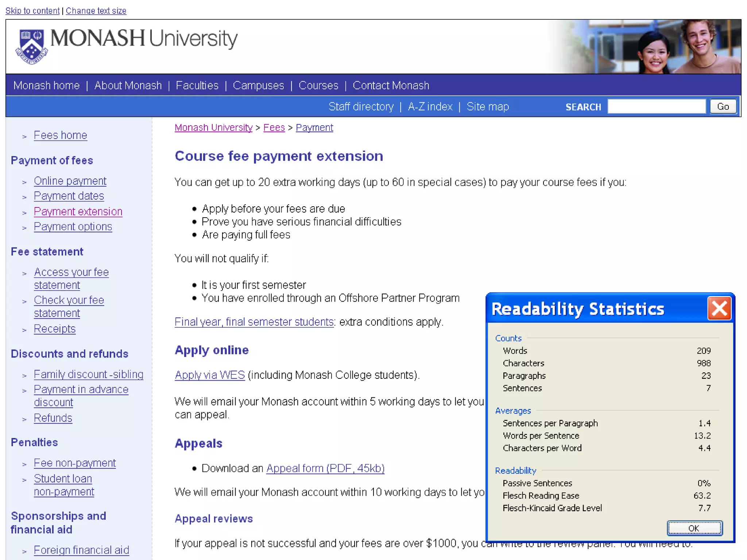Image resolution: width=747 pixels, height=560 pixels.
Task: Focus the site search text box
Action: point(656,106)
